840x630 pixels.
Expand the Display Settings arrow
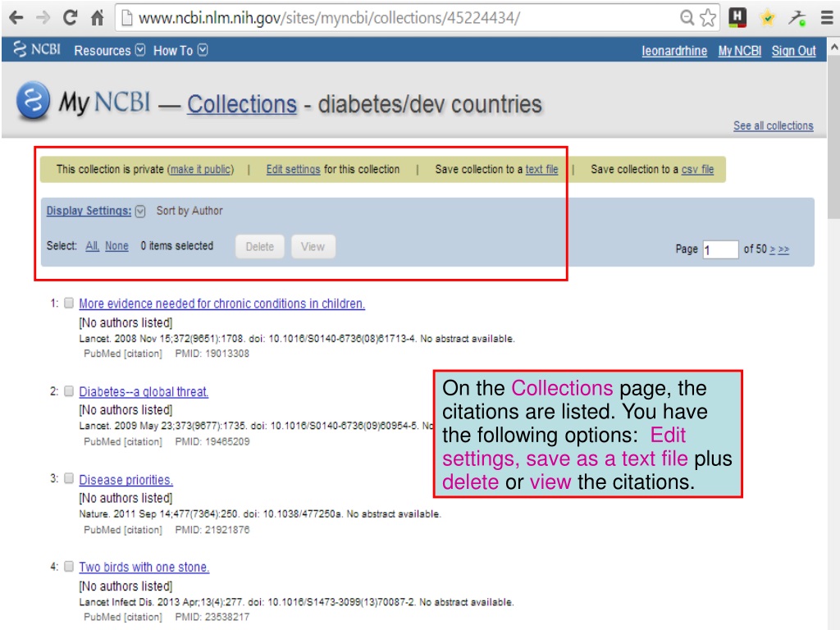pos(140,211)
